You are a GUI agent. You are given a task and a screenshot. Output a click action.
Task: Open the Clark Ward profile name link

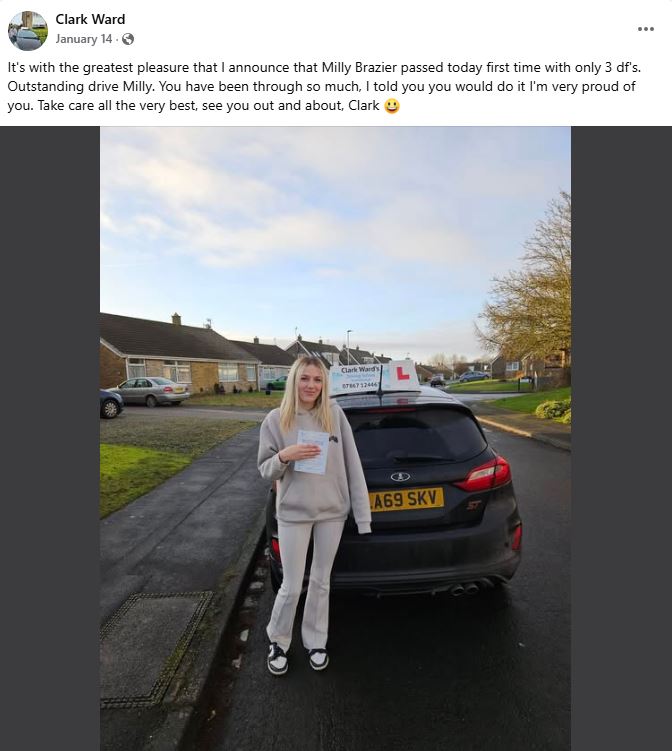click(x=90, y=19)
